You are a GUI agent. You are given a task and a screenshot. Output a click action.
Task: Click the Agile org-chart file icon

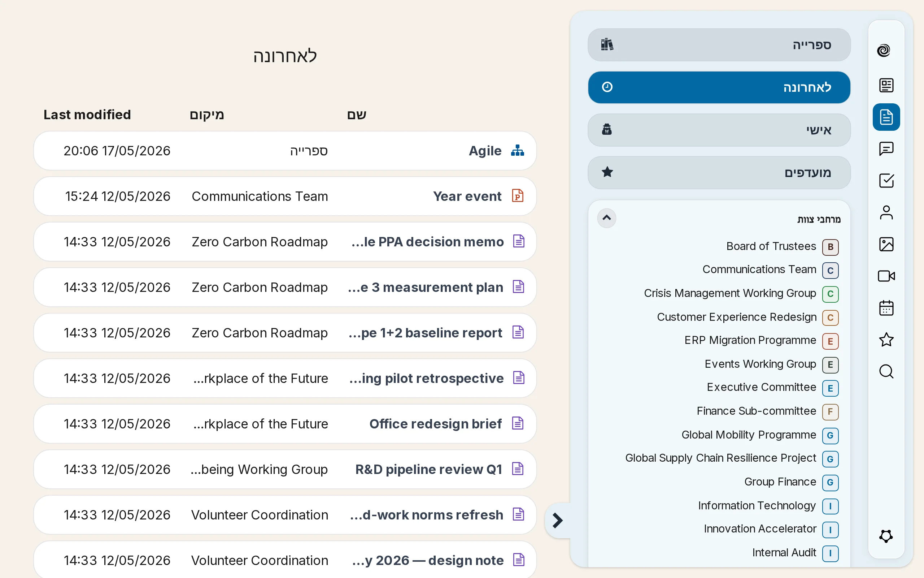click(518, 151)
